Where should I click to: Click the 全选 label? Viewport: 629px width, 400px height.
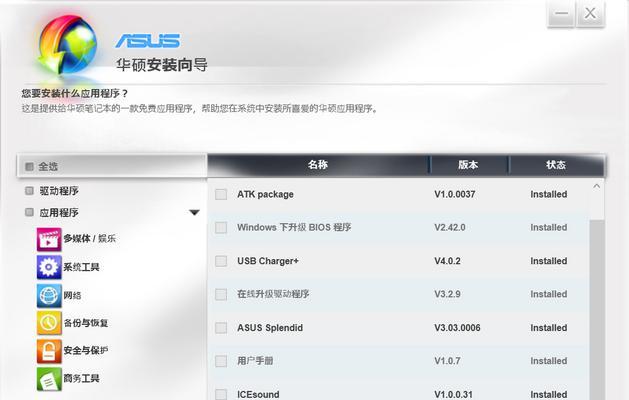(48, 166)
